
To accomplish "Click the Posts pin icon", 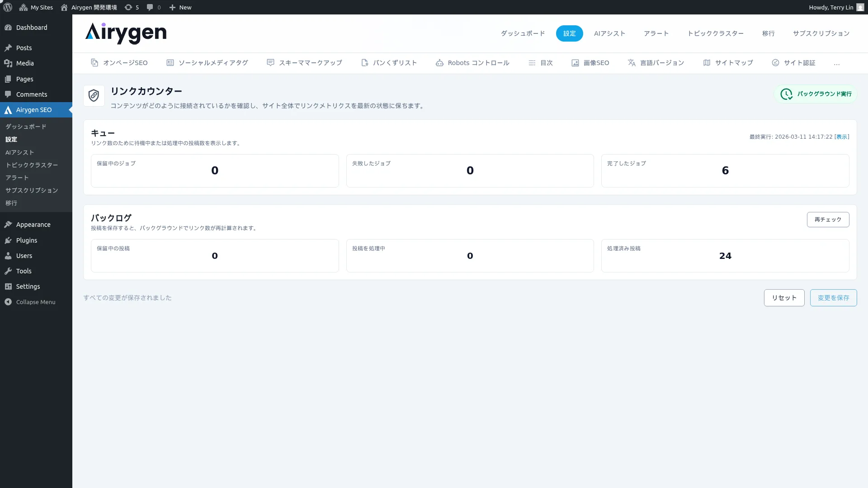I will click(8, 48).
